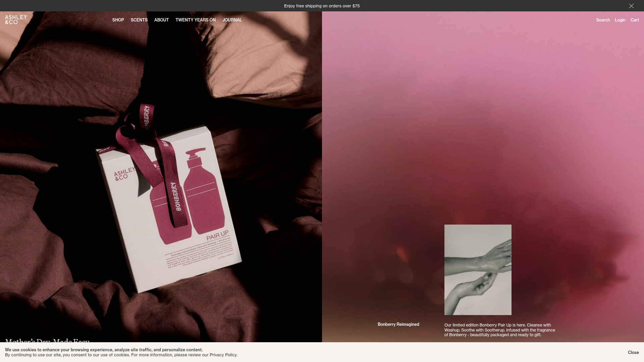Click the limited edition Bonberry description text
Image resolution: width=644 pixels, height=362 pixels.
499,330
